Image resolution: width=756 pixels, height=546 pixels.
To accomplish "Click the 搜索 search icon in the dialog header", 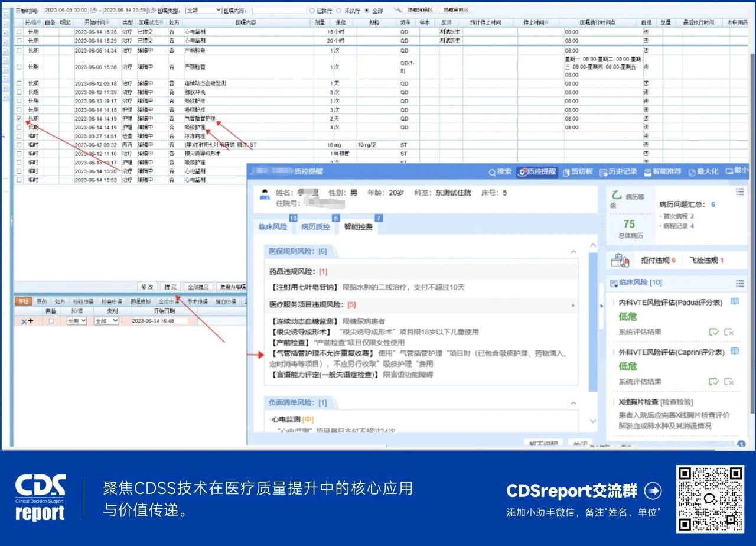I will pos(492,172).
